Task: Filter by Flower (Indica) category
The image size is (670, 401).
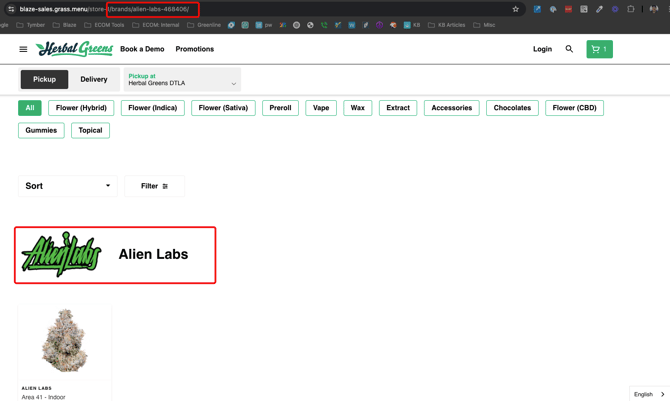Action: pyautogui.click(x=153, y=108)
